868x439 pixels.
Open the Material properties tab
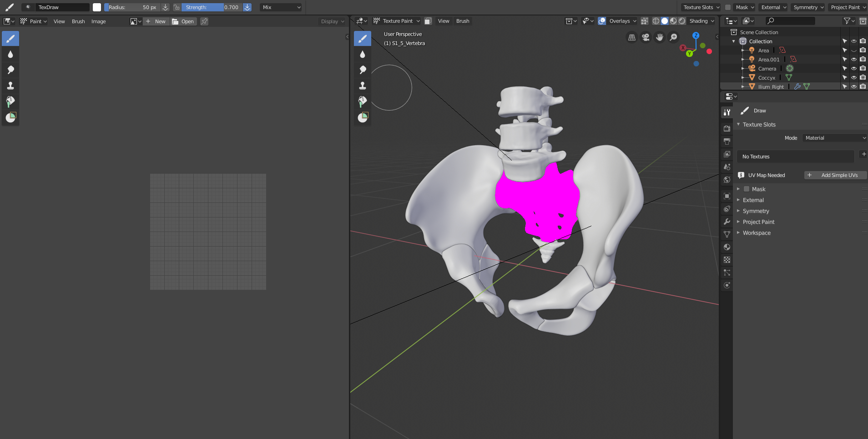727,247
